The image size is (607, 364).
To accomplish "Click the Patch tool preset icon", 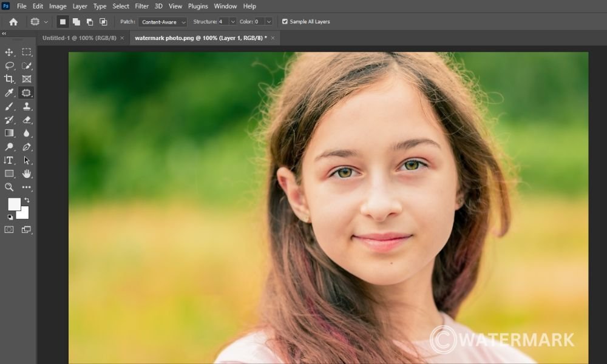I will tap(35, 22).
